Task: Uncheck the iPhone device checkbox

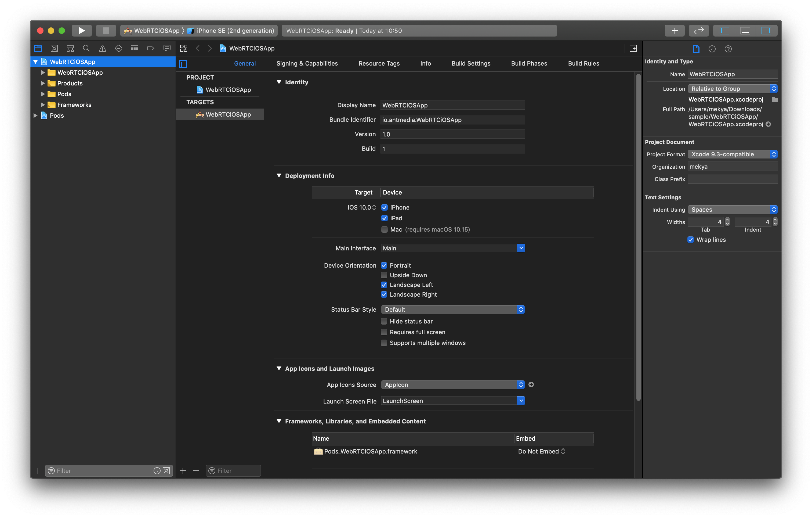Action: click(x=385, y=207)
